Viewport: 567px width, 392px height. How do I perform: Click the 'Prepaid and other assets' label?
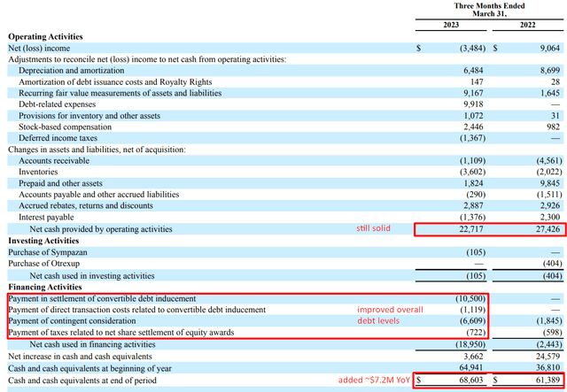click(60, 183)
